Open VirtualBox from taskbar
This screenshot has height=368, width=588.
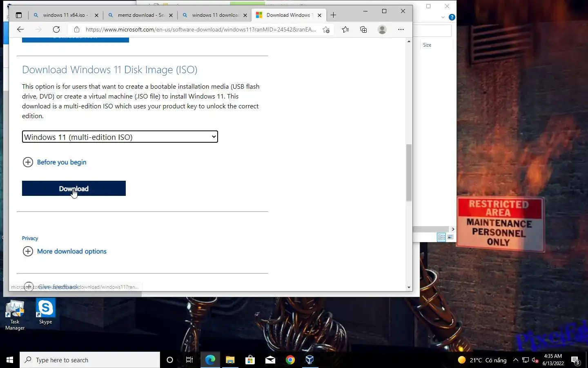(310, 360)
